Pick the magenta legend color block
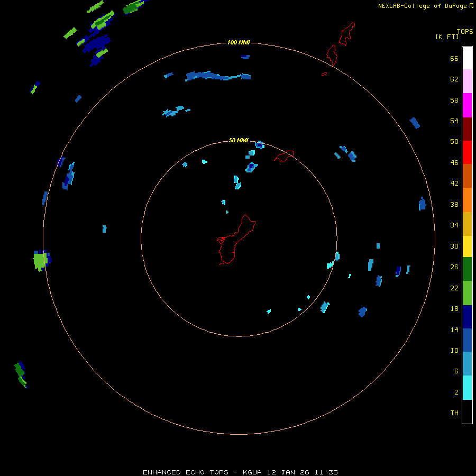This screenshot has width=476, height=476. [467, 105]
